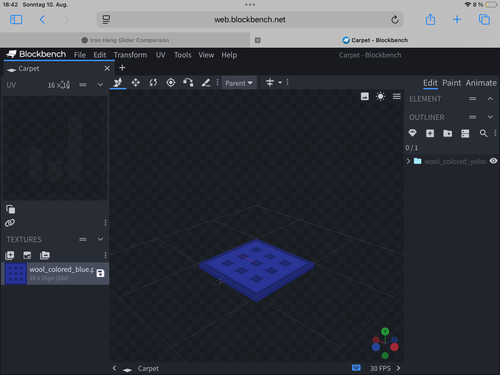Select the Vertex Snap tool

(188, 82)
